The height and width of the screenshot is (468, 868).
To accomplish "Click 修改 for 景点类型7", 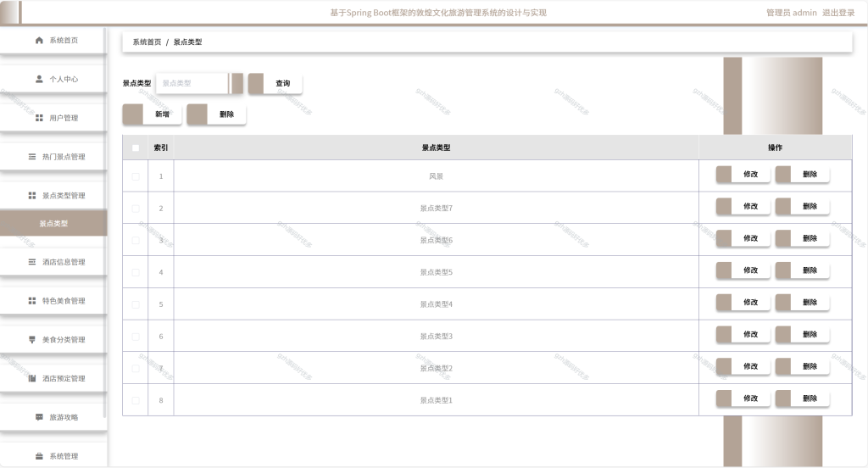I will click(x=743, y=206).
